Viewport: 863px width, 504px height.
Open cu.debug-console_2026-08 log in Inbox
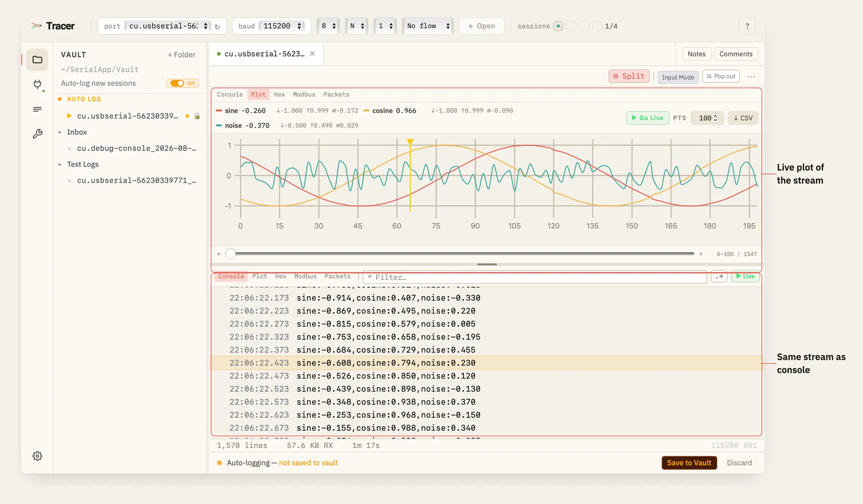pos(137,148)
